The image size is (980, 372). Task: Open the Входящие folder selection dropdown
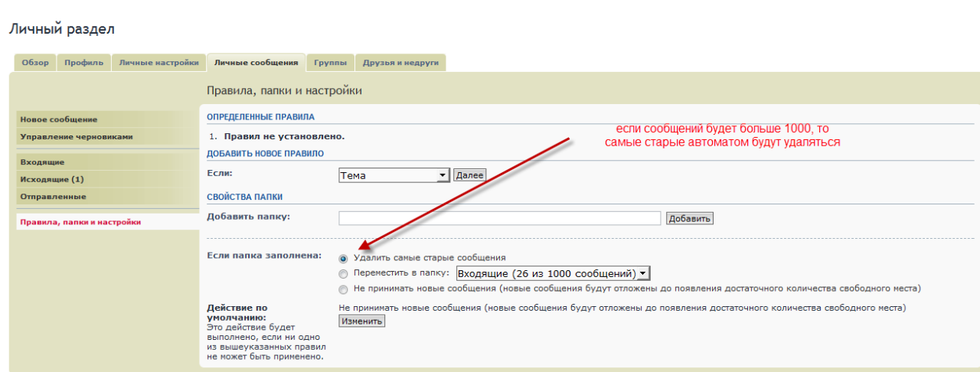point(552,273)
